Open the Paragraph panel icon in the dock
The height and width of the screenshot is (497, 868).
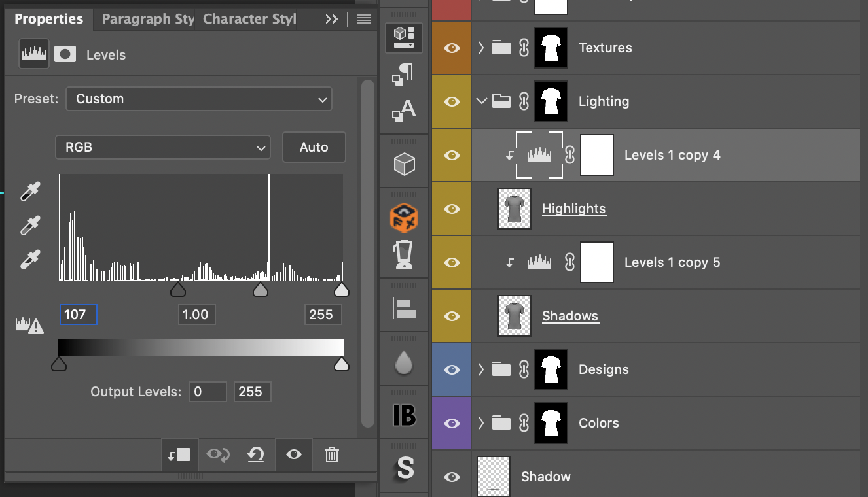tap(404, 75)
